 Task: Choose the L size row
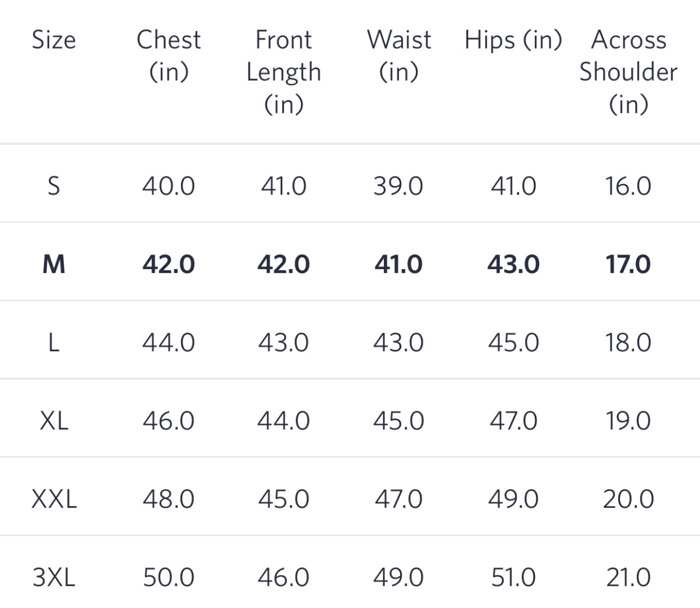click(x=53, y=343)
